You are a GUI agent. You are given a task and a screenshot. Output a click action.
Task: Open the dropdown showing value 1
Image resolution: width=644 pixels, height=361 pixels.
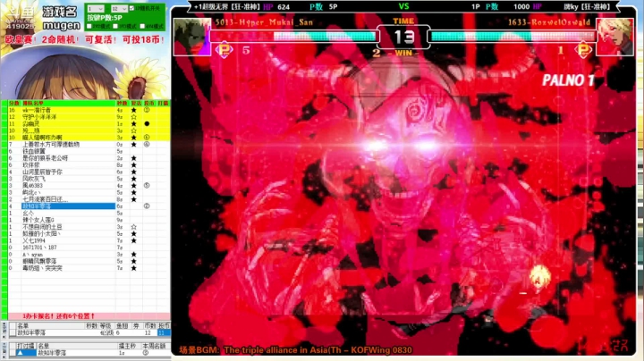(96, 9)
